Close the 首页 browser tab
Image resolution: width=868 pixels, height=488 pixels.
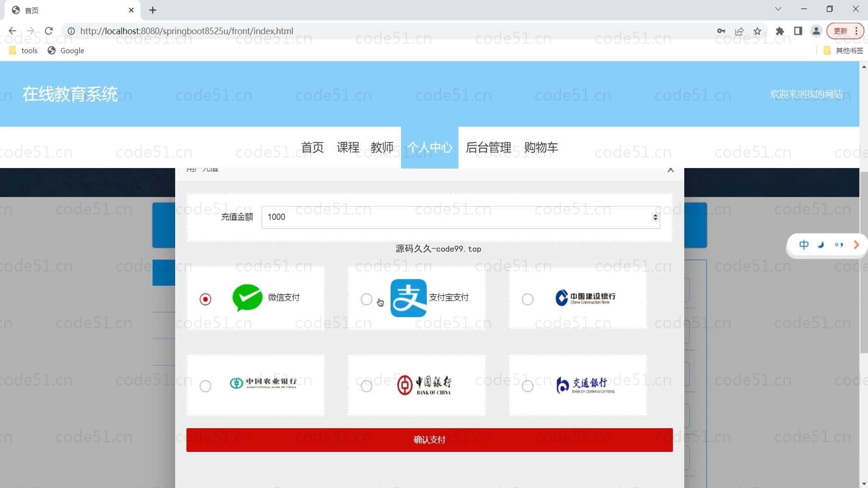coord(131,10)
